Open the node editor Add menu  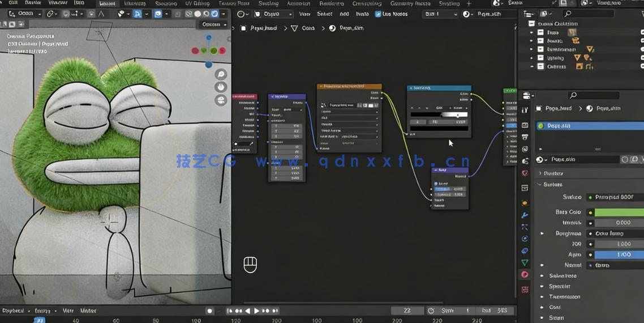coord(344,14)
